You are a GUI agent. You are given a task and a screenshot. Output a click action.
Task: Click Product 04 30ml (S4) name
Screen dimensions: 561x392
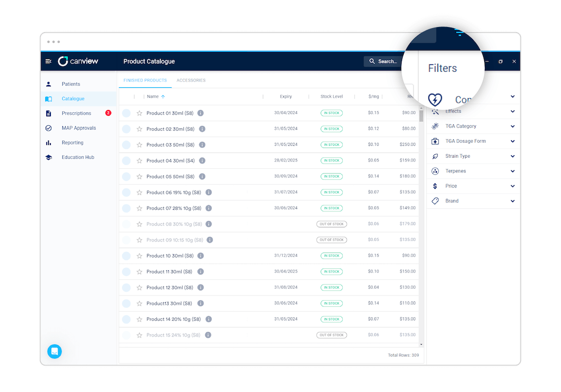tap(171, 161)
